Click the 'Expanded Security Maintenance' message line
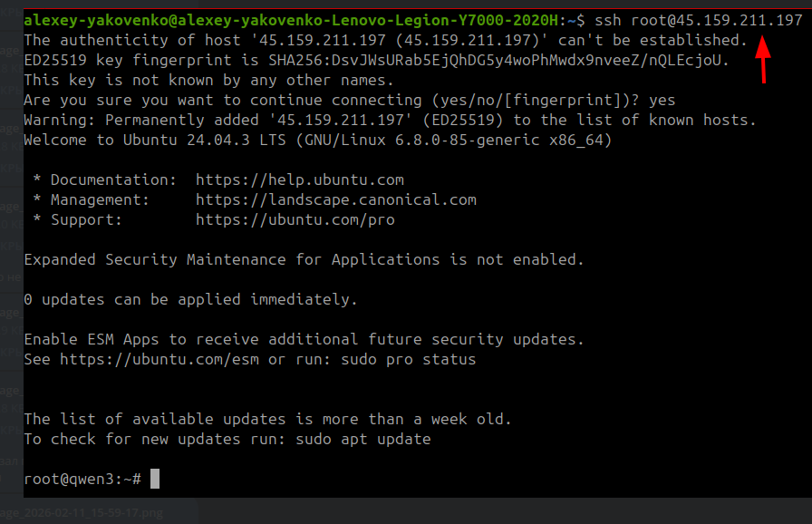This screenshot has width=812, height=524. 304,259
